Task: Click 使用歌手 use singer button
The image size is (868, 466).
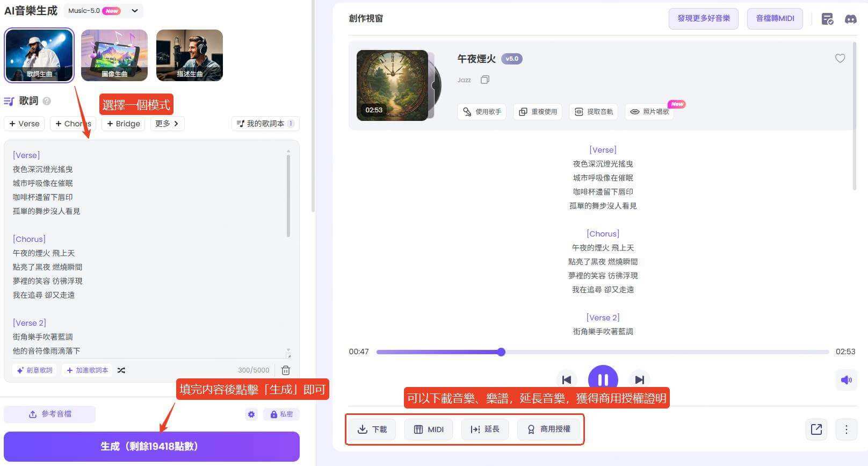Action: tap(482, 112)
